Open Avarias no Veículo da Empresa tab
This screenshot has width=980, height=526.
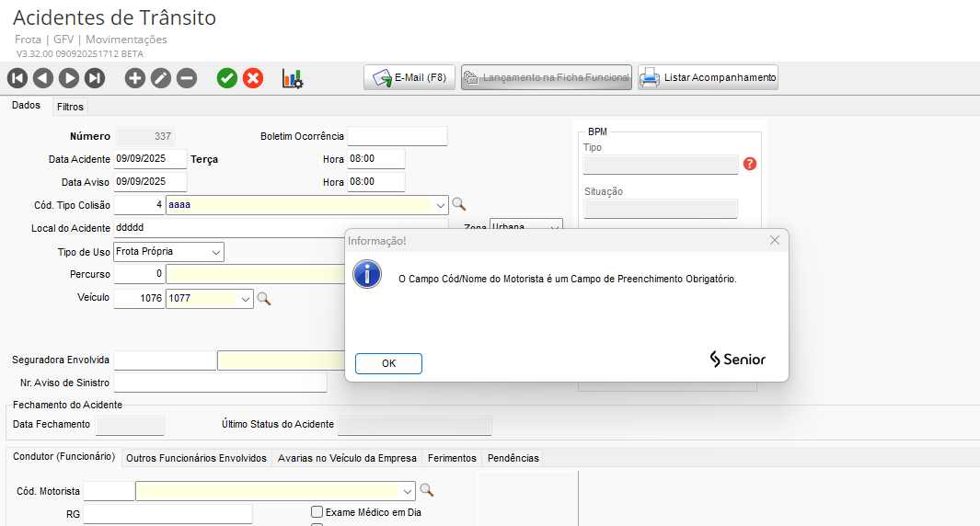347,458
